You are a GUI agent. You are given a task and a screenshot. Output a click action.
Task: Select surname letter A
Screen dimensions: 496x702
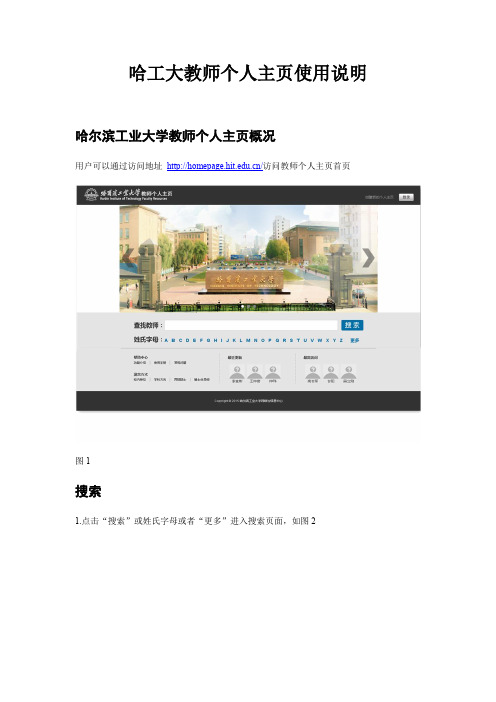click(x=166, y=340)
